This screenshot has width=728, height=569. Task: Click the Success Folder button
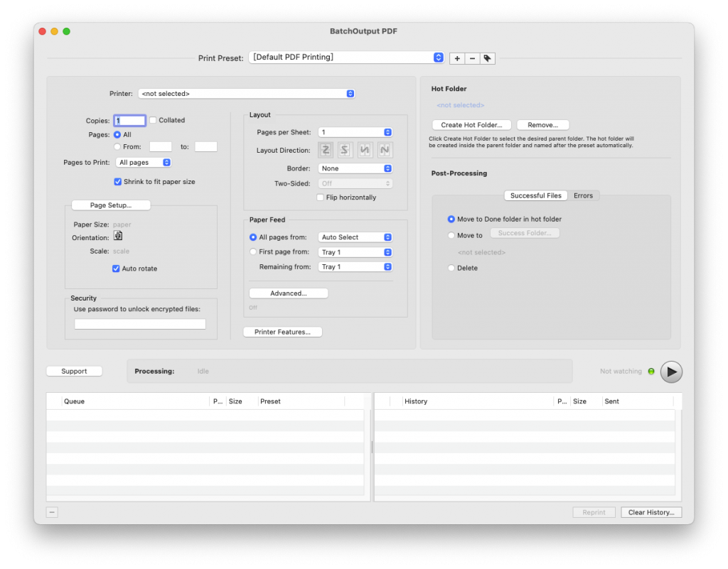[x=525, y=233]
